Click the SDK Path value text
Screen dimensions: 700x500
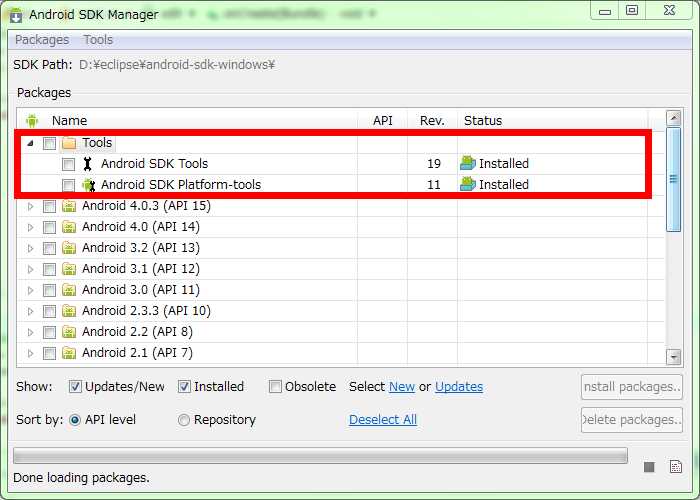[x=177, y=65]
